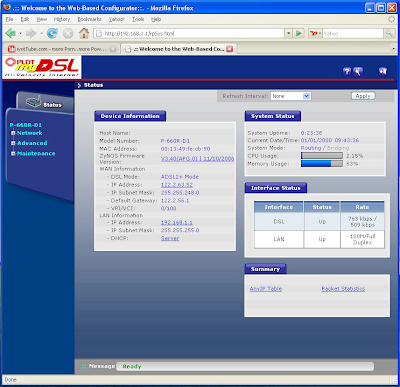Click the wizard icon beside help
This screenshot has height=387, width=400.
pyautogui.click(x=358, y=71)
